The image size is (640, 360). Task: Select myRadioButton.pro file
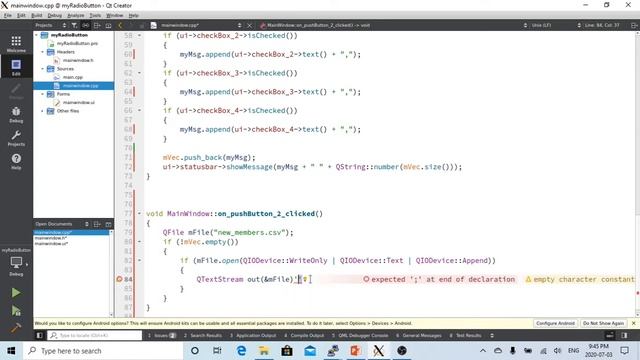pyautogui.click(x=77, y=43)
